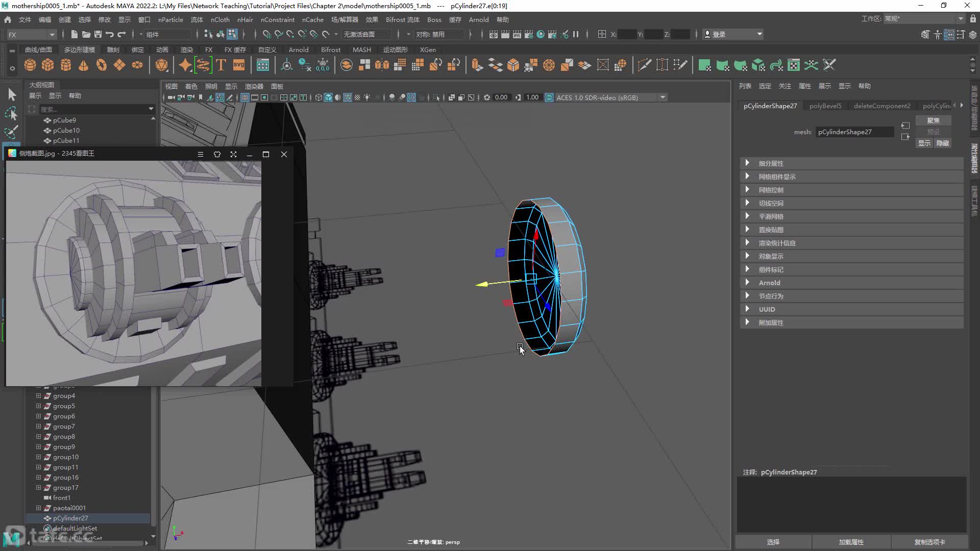Click the polygon type text tool icon
The width and height of the screenshot is (980, 551).
(221, 65)
